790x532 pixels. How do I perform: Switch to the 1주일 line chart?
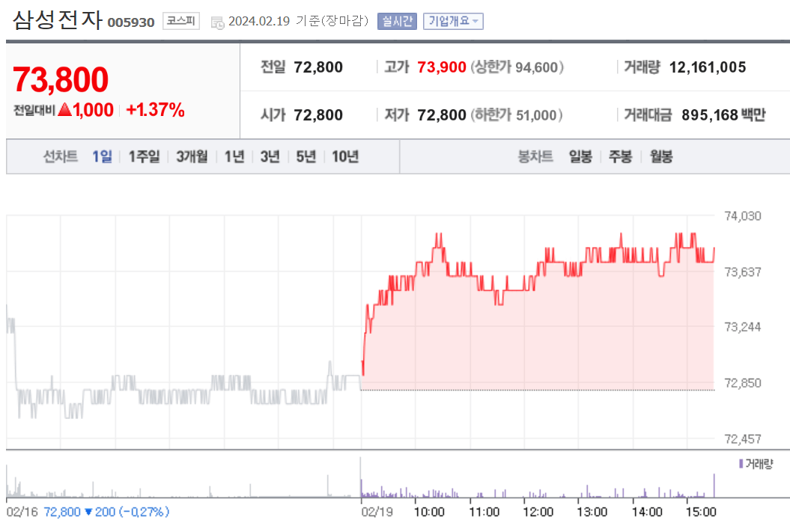144,156
